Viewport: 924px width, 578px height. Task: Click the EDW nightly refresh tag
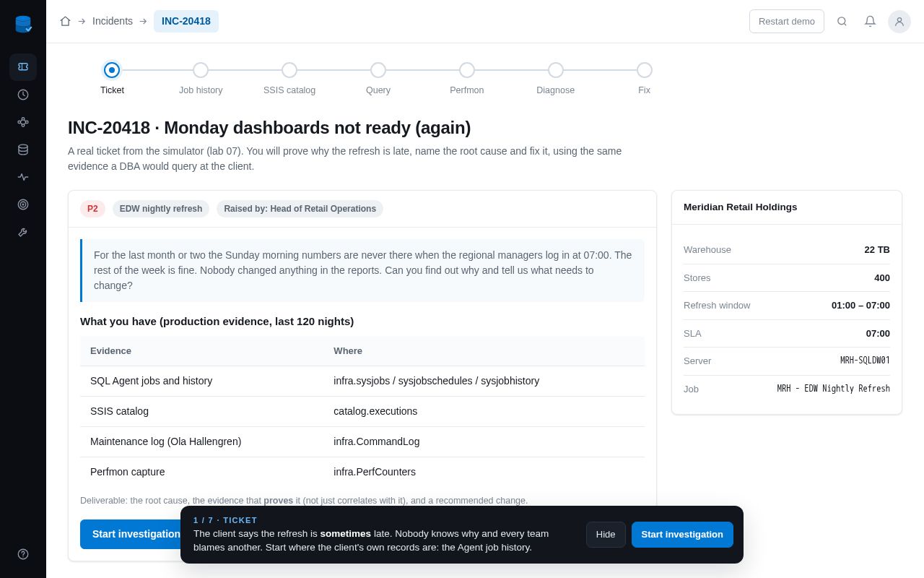161,209
